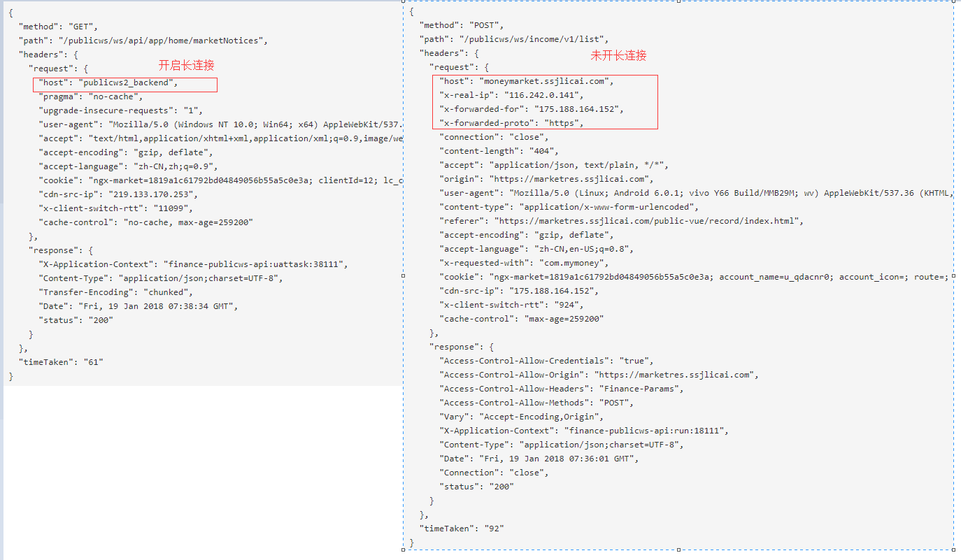Click the "moneymarket.ssjlicai.com" host value
961x560 pixels.
[546, 81]
